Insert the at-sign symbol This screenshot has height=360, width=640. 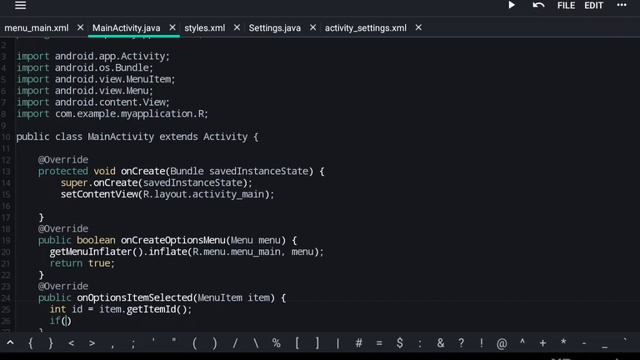coord(502,344)
